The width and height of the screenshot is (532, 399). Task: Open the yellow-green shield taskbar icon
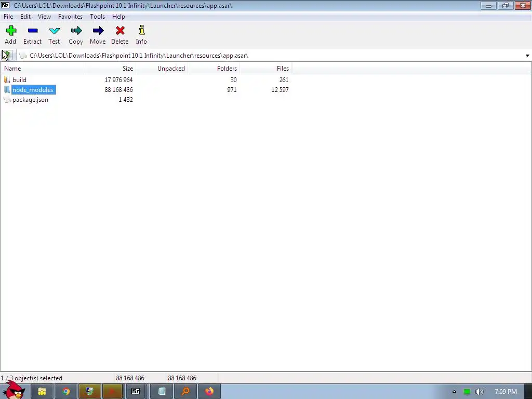click(89, 392)
